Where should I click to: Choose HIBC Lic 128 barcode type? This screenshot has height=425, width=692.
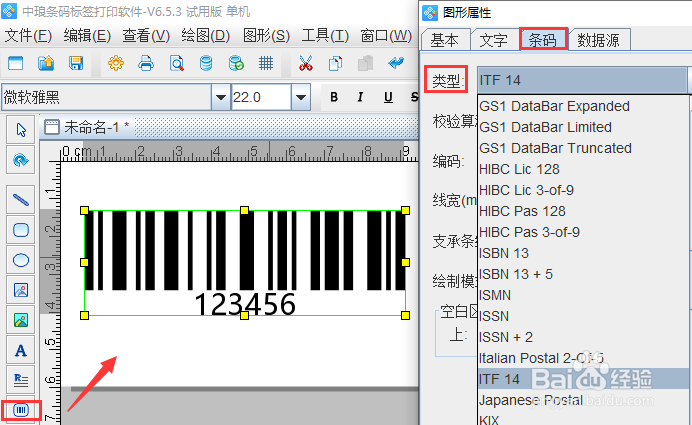tap(583, 169)
